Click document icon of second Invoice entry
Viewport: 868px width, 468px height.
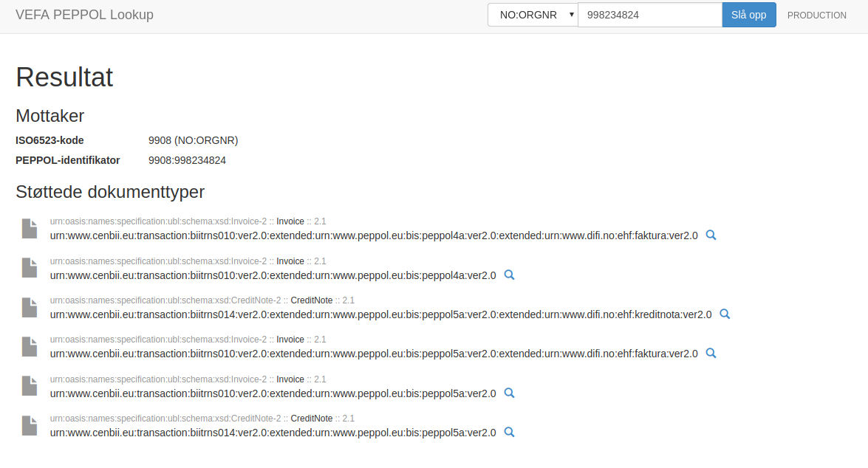click(30, 268)
